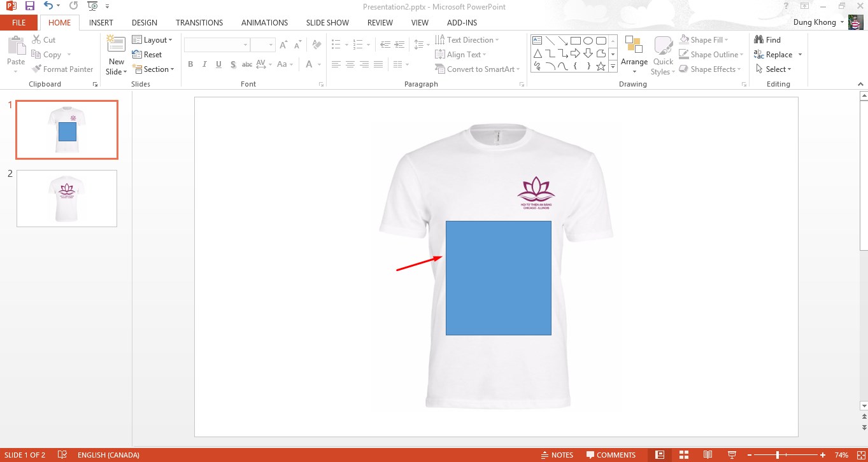Toggle Strikethrough formatting
The width and height of the screenshot is (868, 462).
coord(247,64)
